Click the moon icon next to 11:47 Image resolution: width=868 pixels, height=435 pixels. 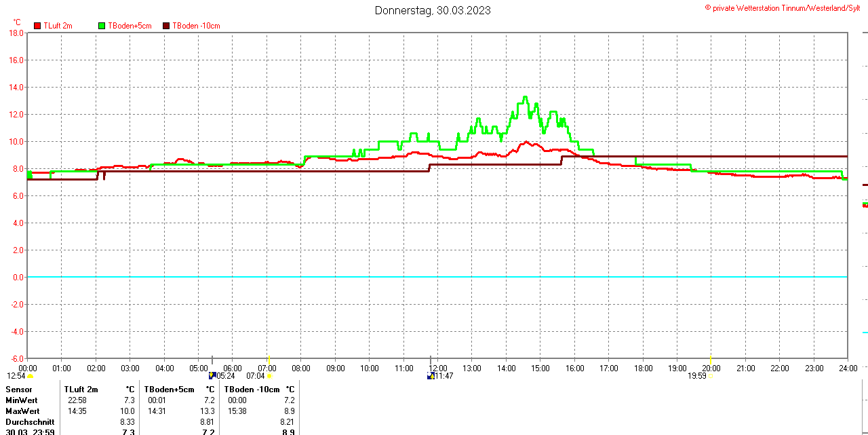coord(431,375)
